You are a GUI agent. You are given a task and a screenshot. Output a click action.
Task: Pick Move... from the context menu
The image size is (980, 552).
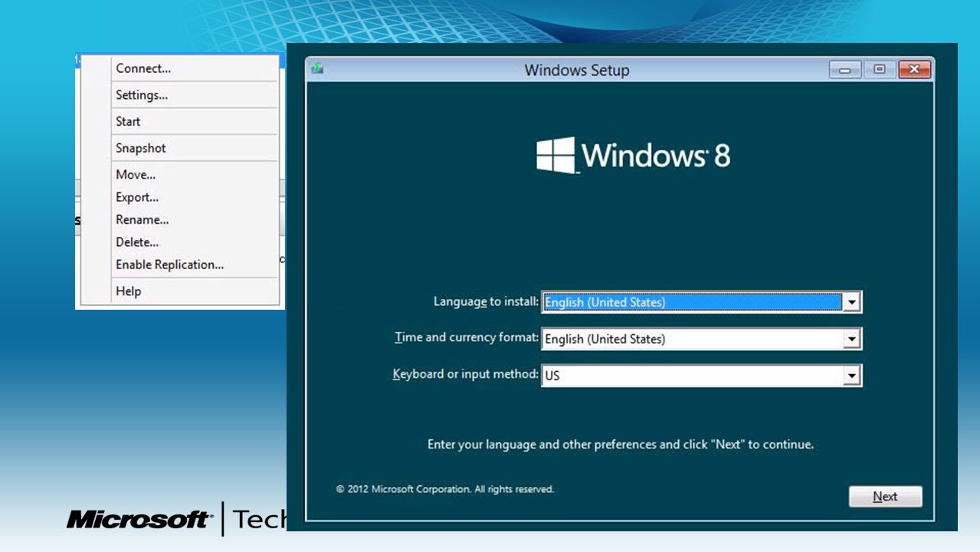point(136,175)
